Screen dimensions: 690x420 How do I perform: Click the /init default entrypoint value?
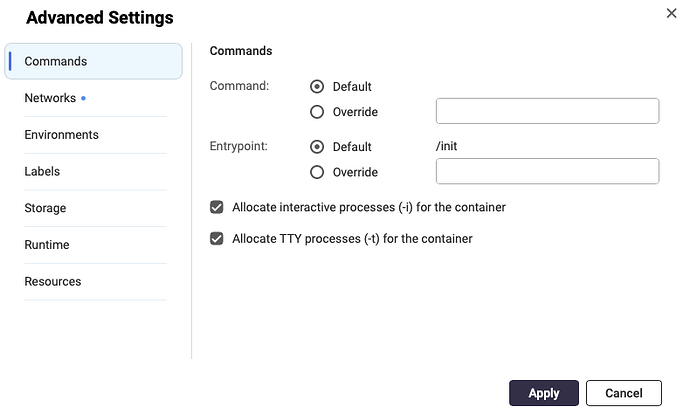[446, 147]
